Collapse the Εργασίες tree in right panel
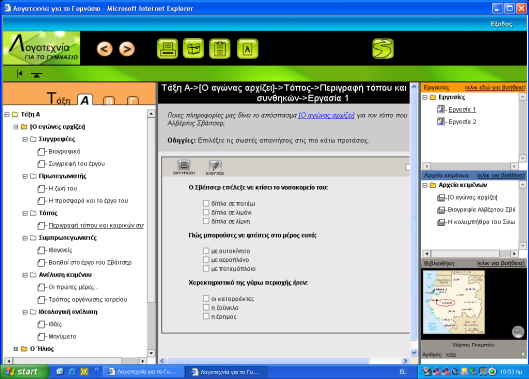 425,97
